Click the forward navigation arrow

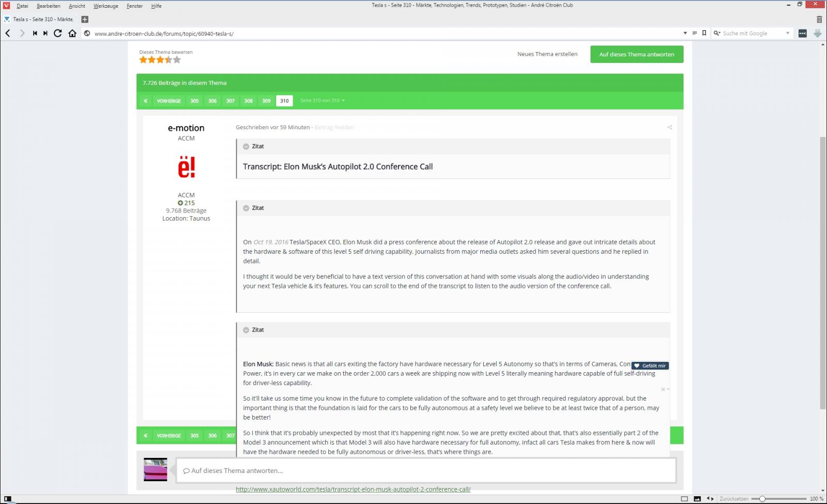coord(22,33)
